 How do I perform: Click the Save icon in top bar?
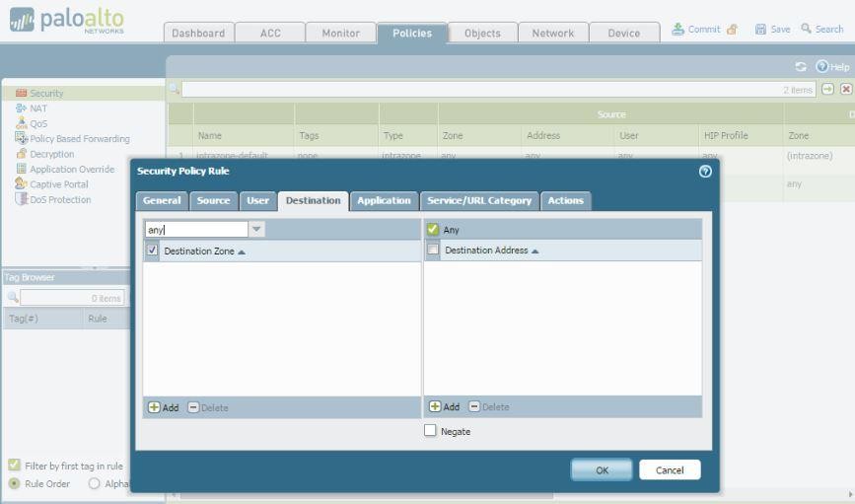tap(760, 30)
